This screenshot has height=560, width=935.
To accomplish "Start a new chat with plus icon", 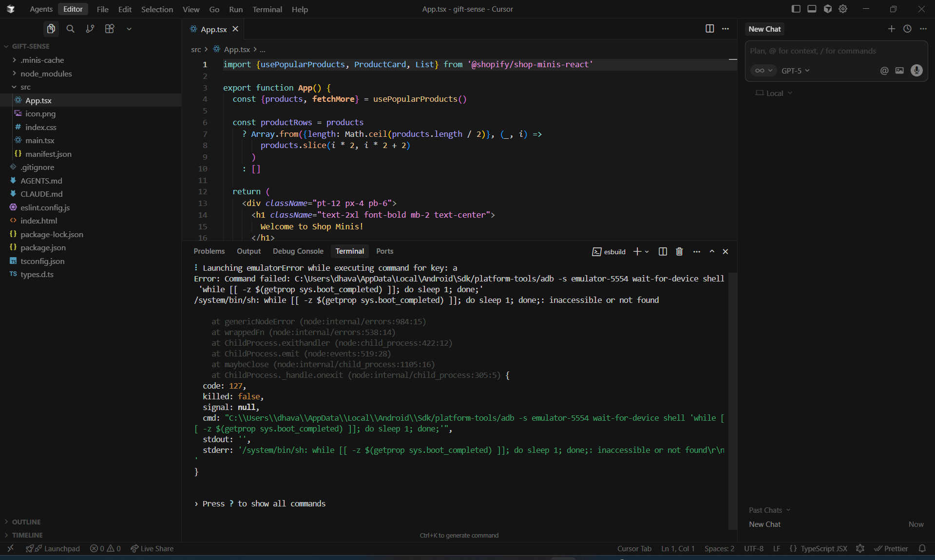I will pos(892,29).
